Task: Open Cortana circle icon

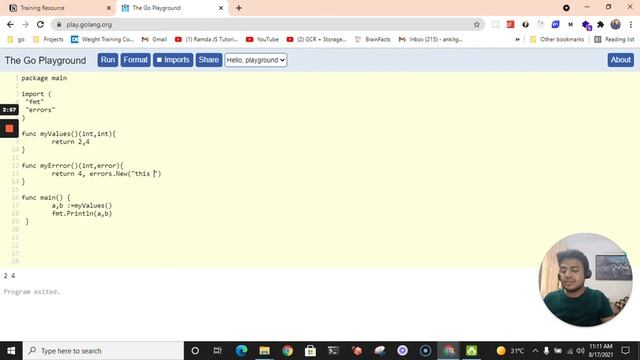Action: tap(195, 351)
